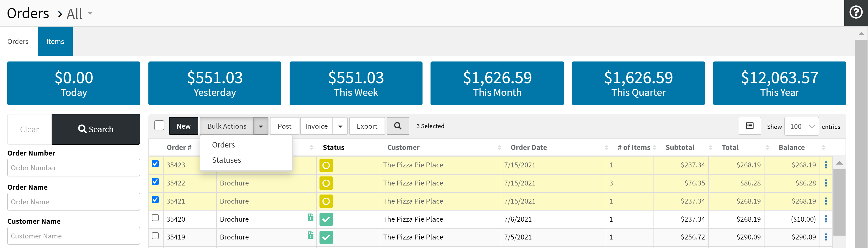
Task: Check the checkbox for order 35420
Action: point(155,218)
